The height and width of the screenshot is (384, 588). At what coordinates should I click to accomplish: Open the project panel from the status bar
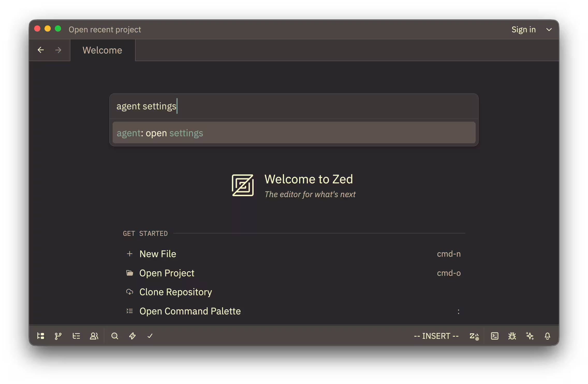point(40,336)
